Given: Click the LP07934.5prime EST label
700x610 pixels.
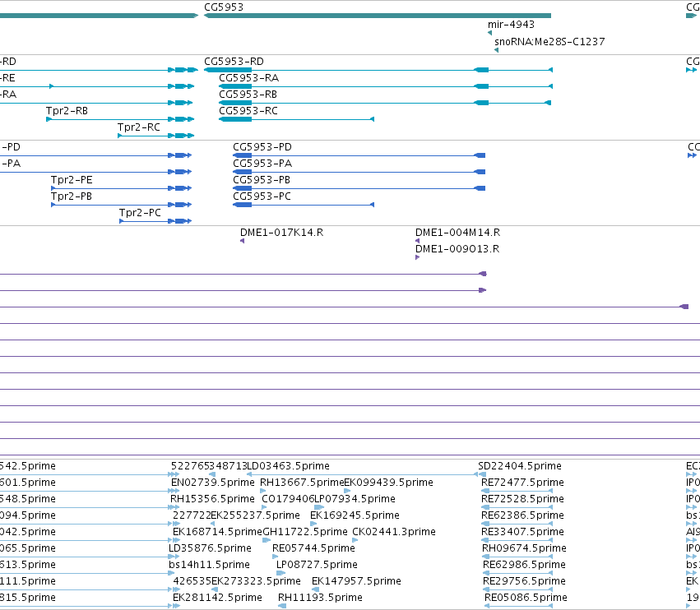Looking at the screenshot, I should point(355,499).
